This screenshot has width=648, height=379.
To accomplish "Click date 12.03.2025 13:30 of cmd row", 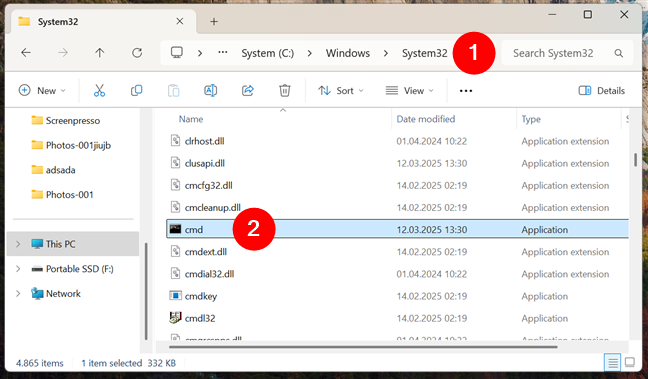I will point(432,229).
